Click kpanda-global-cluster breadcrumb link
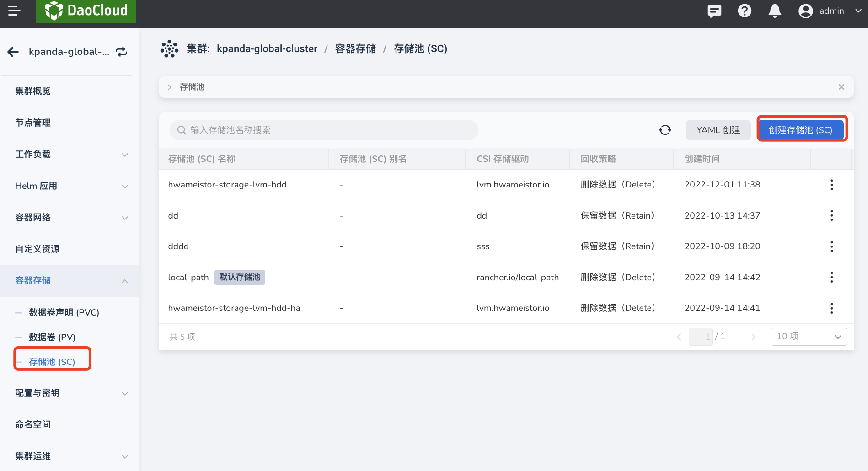The width and height of the screenshot is (868, 471). [x=267, y=48]
